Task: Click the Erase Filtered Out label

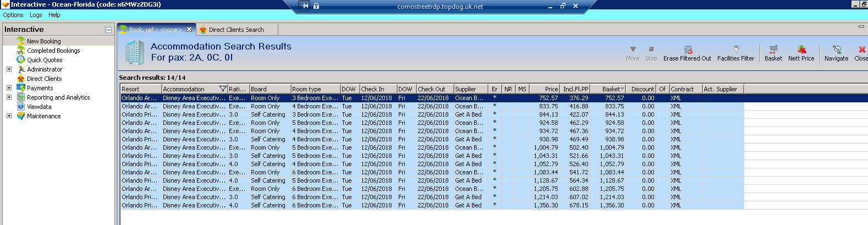Action: 687,58
